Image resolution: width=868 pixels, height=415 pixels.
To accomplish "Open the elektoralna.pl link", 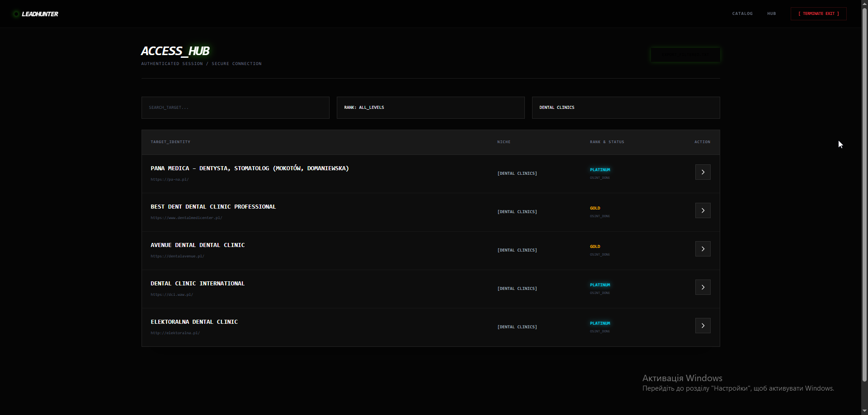I will tap(175, 333).
